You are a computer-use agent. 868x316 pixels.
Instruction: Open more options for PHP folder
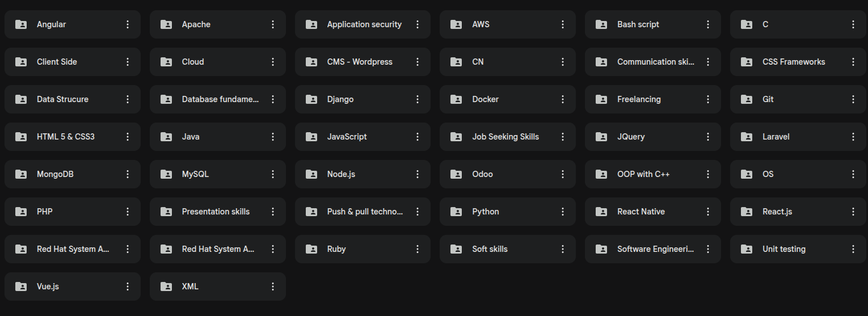128,212
